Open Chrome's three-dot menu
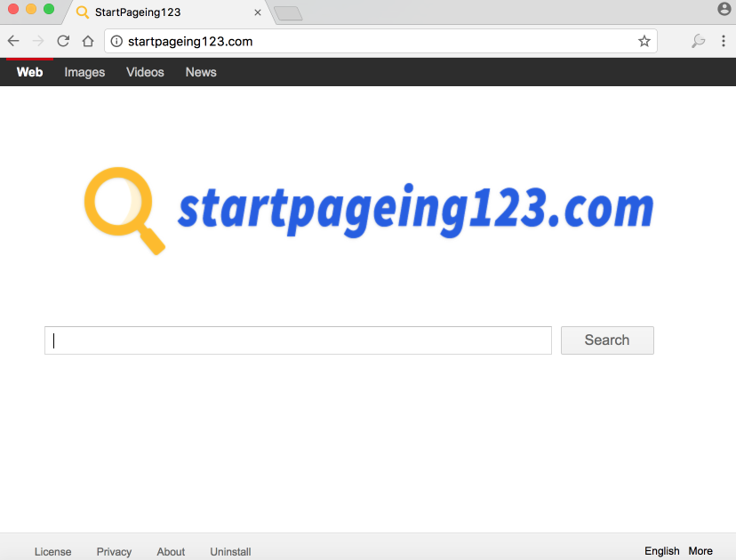This screenshot has width=736, height=560. point(724,41)
